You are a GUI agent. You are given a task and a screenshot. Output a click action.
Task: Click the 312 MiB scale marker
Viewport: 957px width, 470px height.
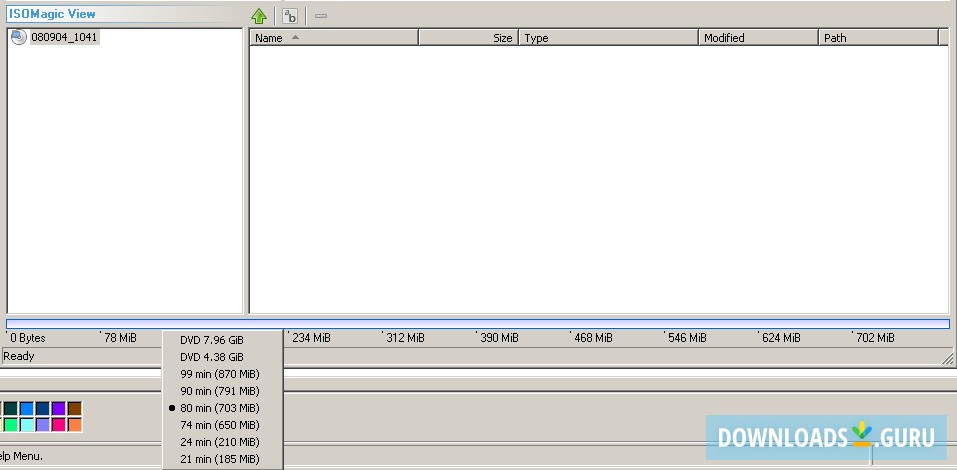pyautogui.click(x=405, y=338)
